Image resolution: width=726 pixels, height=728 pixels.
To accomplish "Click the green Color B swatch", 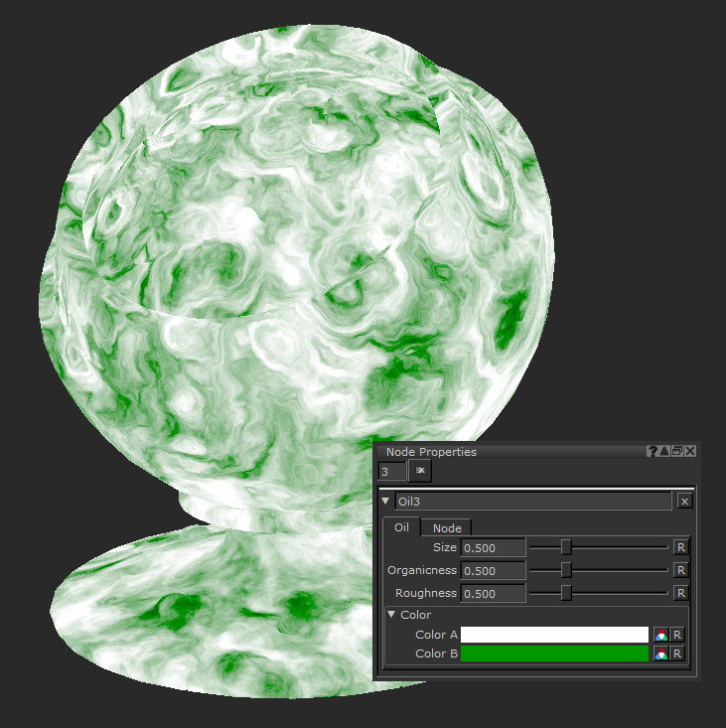I will [554, 654].
